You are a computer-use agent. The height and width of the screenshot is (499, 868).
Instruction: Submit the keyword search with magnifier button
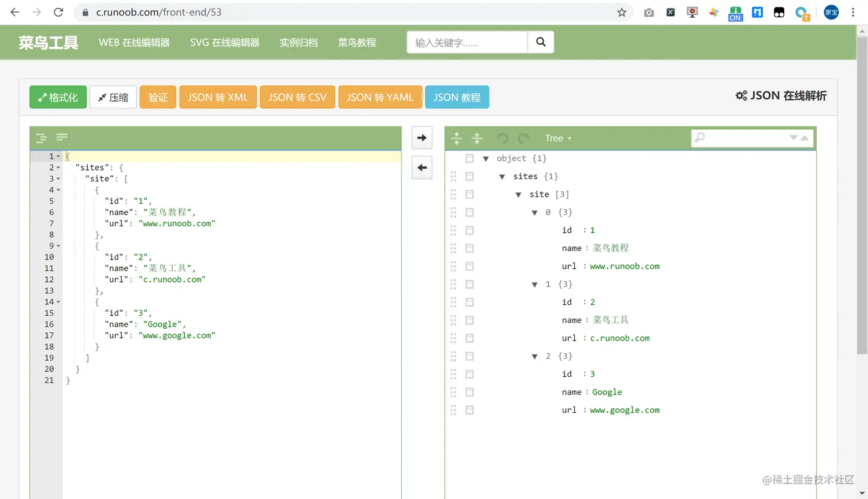tap(541, 42)
